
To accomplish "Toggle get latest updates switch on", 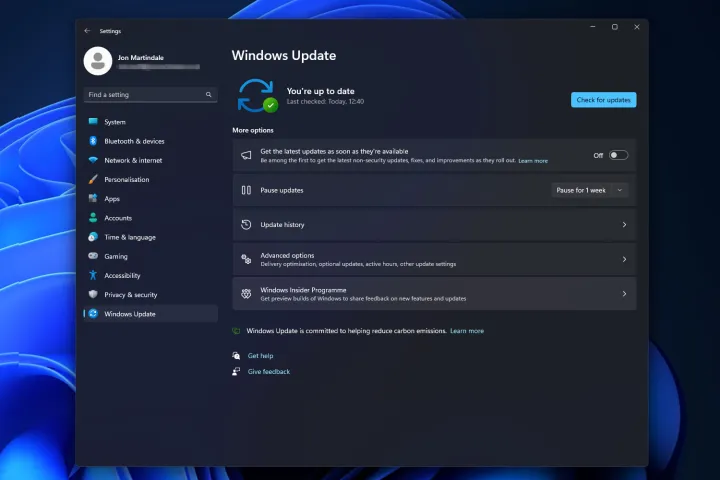I will tap(618, 155).
